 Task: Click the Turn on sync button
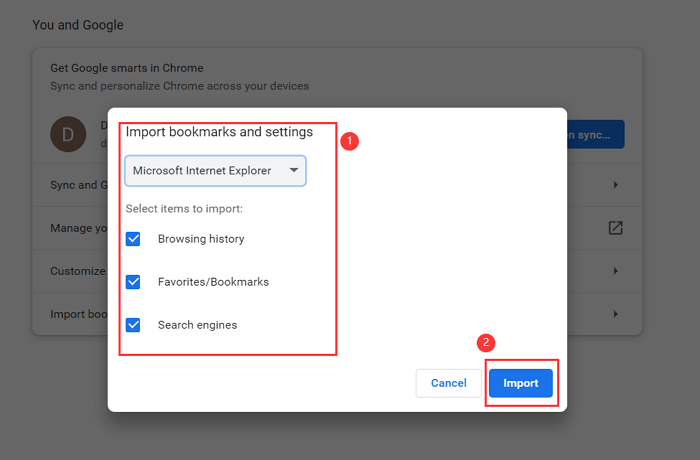[595, 134]
